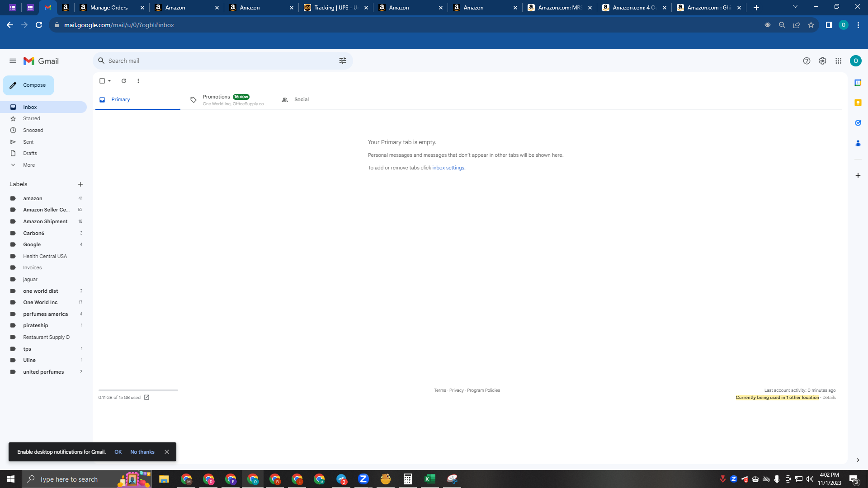The height and width of the screenshot is (488, 868).
Task: Click the Gmail logo
Action: coord(41,61)
